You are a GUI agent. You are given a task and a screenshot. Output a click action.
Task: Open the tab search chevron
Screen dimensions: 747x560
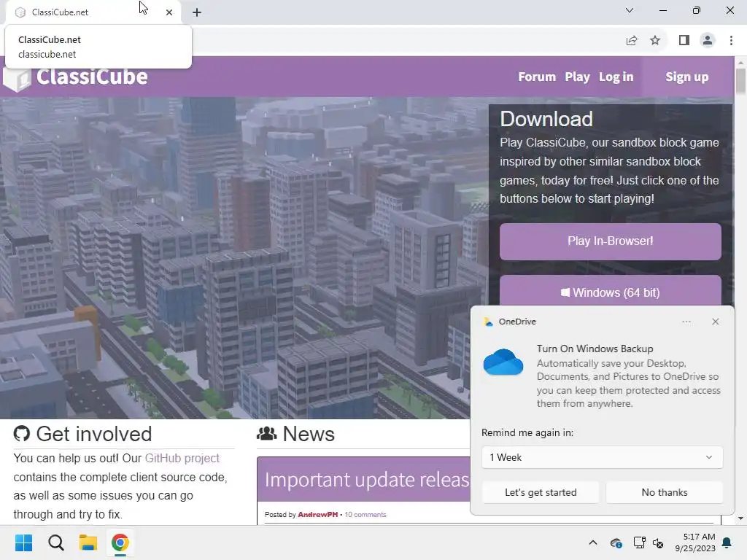point(630,10)
